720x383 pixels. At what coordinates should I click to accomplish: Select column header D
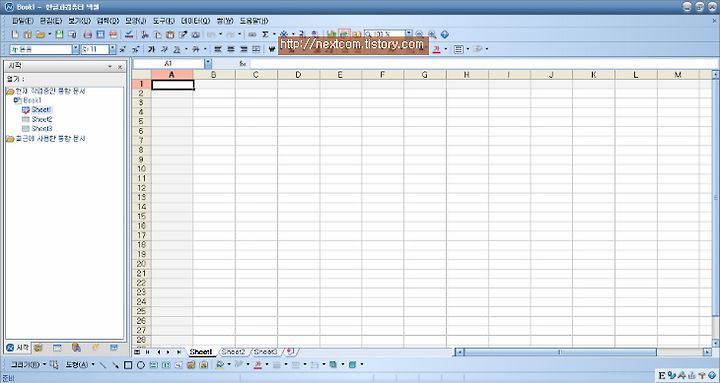(298, 75)
